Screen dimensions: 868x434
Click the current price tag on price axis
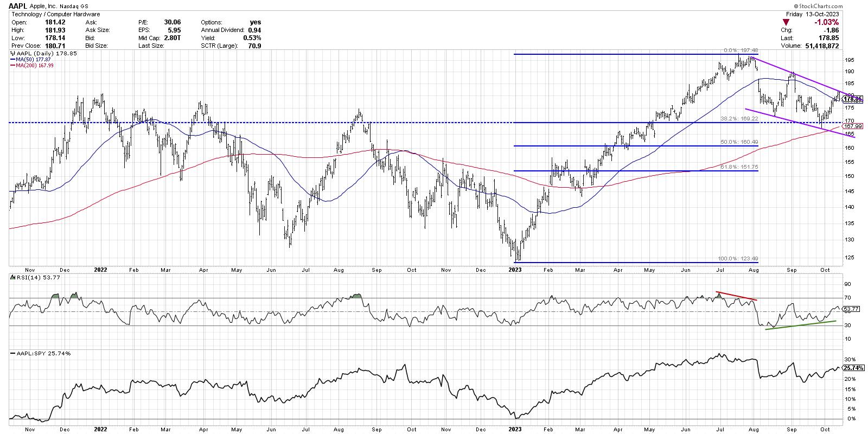pos(853,99)
